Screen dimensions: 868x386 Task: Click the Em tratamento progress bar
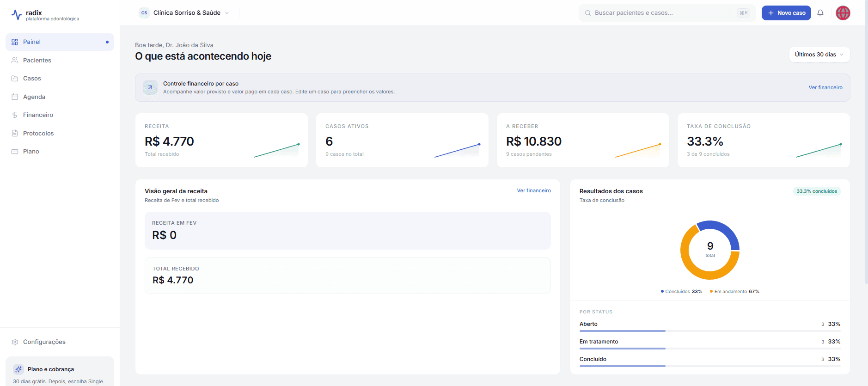tap(709, 349)
